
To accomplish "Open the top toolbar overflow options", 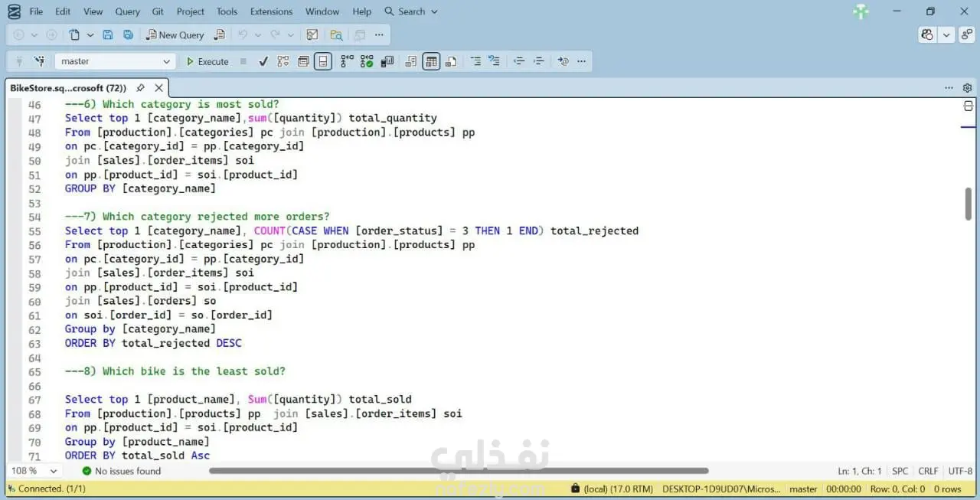I will 379,34.
